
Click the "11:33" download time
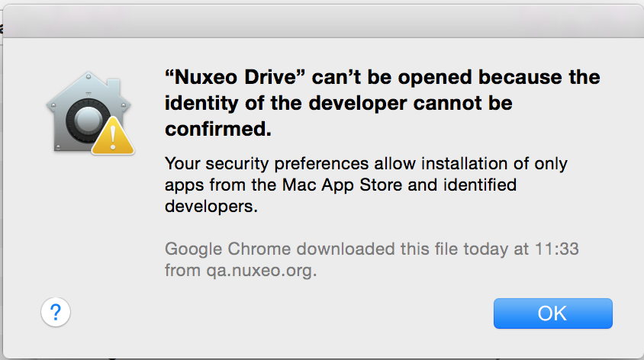(x=556, y=249)
